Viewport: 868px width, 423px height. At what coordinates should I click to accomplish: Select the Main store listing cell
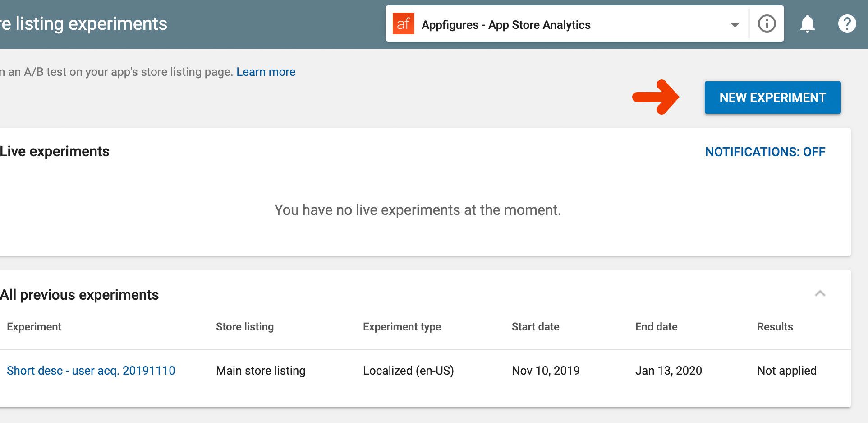(261, 371)
